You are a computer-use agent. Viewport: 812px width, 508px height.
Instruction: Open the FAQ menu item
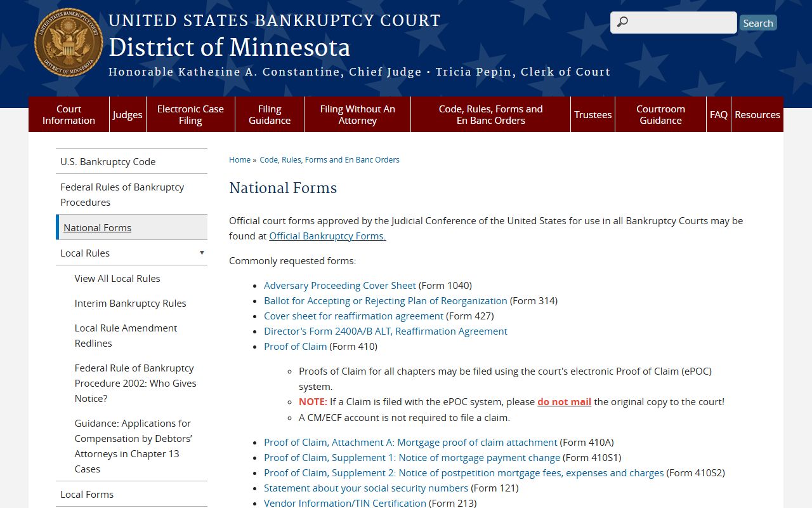pyautogui.click(x=719, y=114)
